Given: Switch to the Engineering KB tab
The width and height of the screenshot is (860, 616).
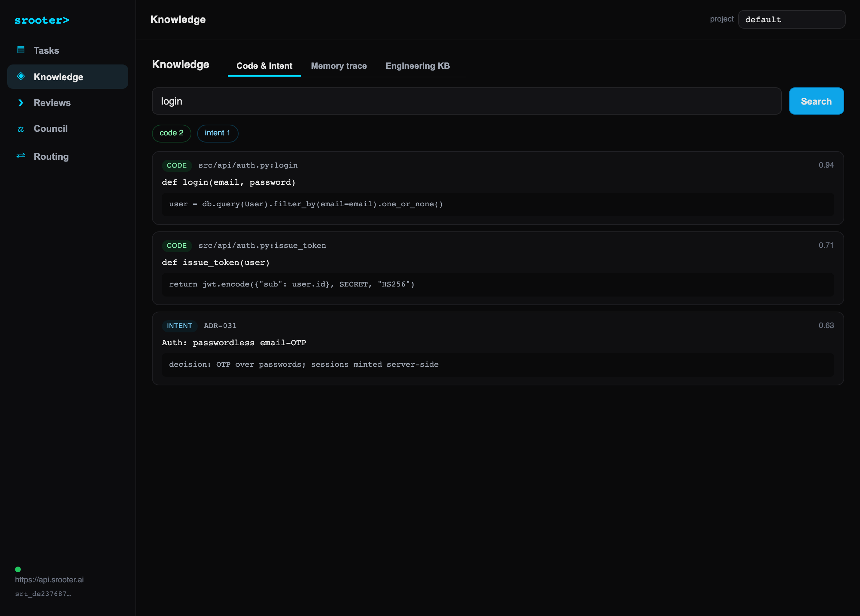Looking at the screenshot, I should (x=417, y=66).
